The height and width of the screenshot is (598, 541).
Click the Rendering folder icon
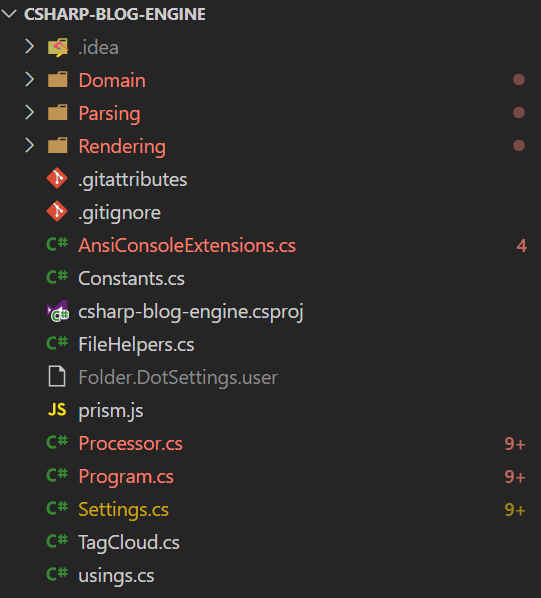tap(58, 146)
